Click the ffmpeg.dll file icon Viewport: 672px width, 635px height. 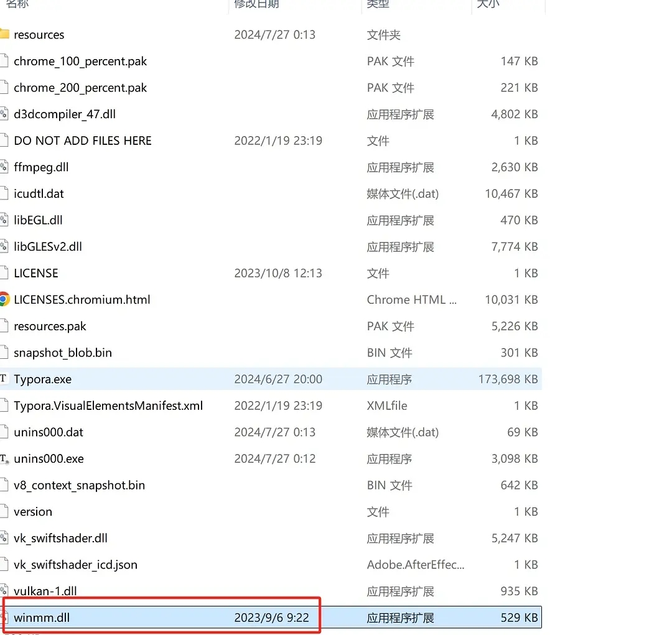(x=4, y=167)
